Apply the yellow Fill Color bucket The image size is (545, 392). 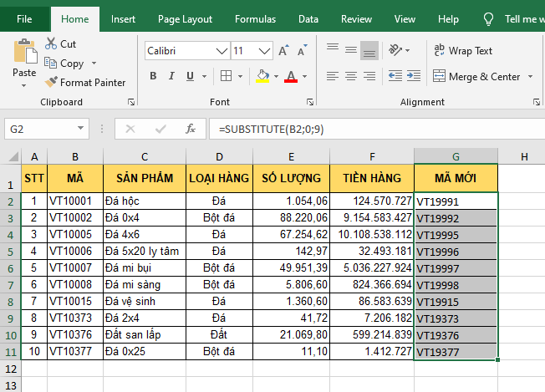262,77
